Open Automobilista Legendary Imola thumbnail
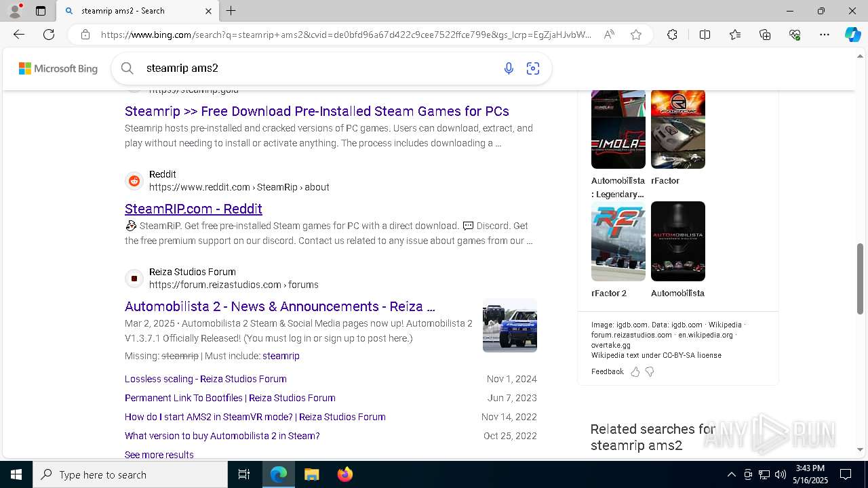This screenshot has height=488, width=868. (x=618, y=129)
